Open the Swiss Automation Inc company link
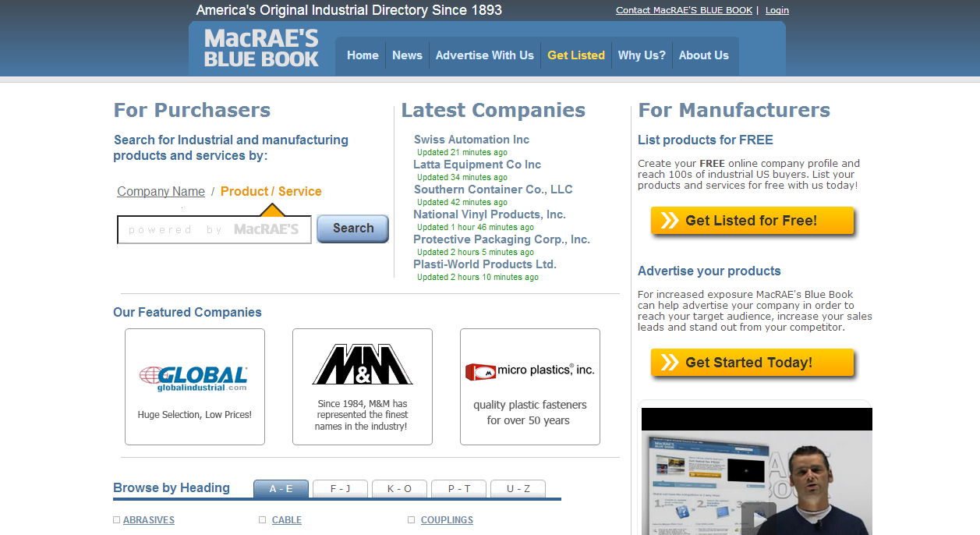Image resolution: width=980 pixels, height=535 pixels. point(472,140)
